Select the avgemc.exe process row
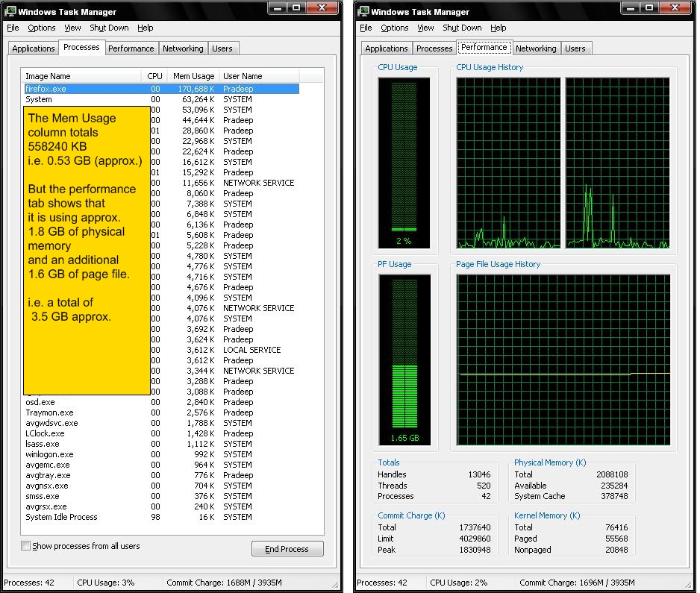This screenshot has width=700, height=593. (162, 465)
